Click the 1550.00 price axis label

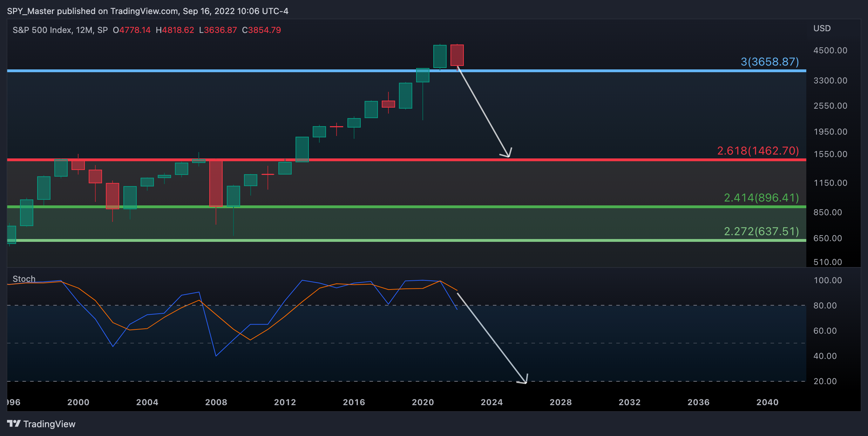[x=830, y=154]
